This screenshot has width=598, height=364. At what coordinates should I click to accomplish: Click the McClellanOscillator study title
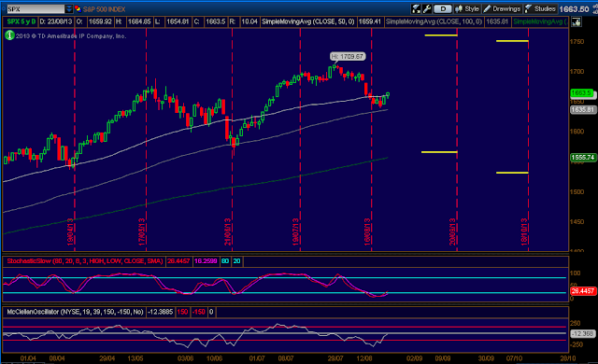[75, 312]
